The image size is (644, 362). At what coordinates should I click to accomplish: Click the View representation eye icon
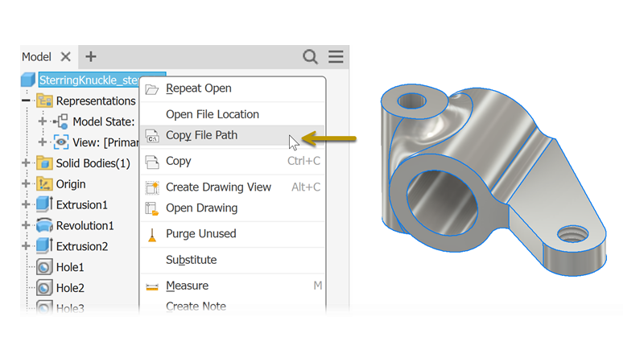pyautogui.click(x=61, y=142)
